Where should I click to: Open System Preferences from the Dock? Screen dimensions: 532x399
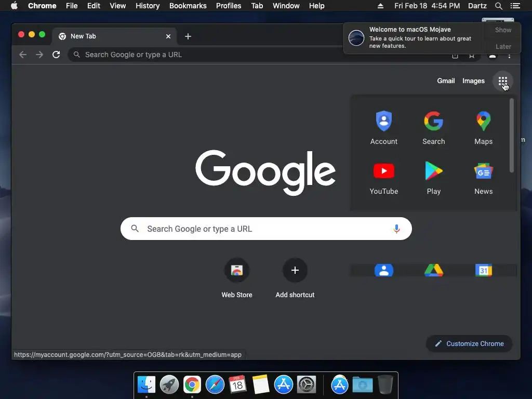[307, 385]
